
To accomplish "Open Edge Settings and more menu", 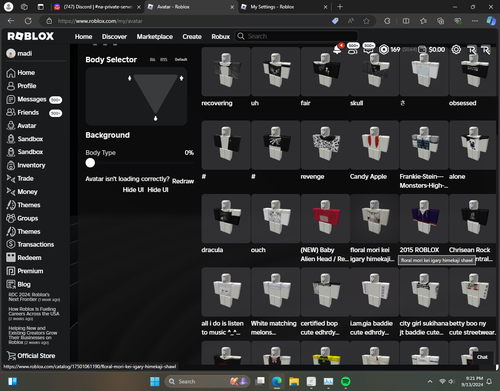I will 475,21.
